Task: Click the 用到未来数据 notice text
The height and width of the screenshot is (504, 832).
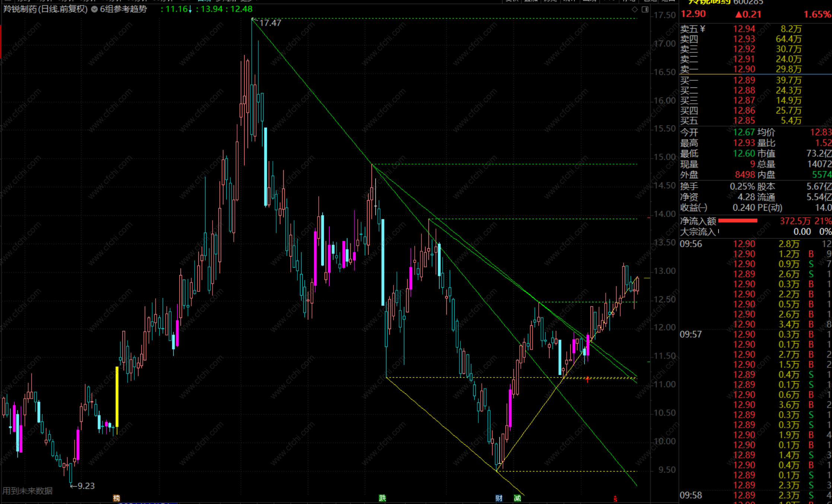Action: click(x=28, y=491)
